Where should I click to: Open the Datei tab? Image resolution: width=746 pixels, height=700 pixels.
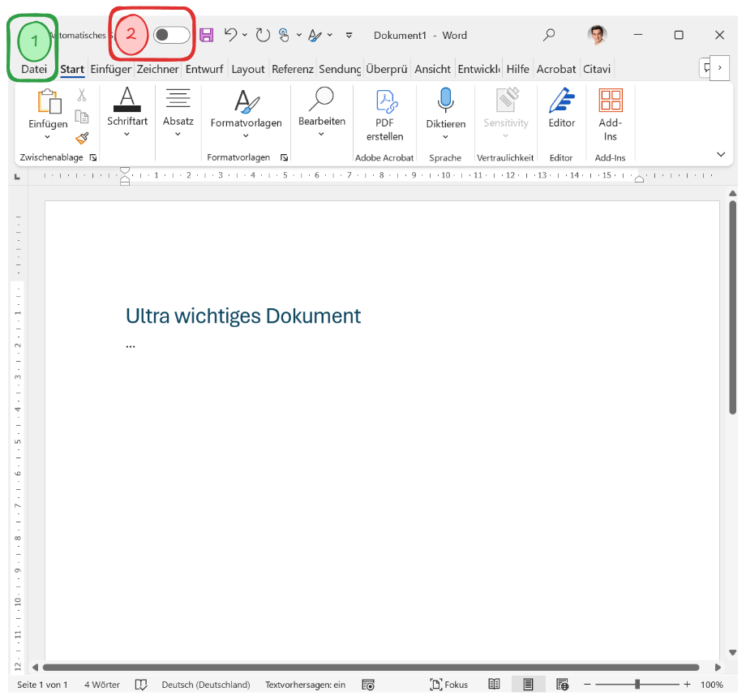pyautogui.click(x=34, y=69)
